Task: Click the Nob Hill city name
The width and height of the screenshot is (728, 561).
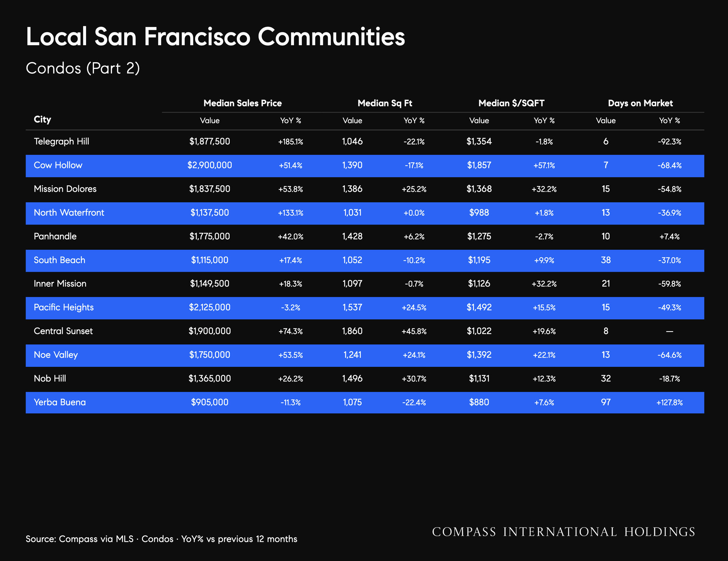Action: [x=50, y=379]
